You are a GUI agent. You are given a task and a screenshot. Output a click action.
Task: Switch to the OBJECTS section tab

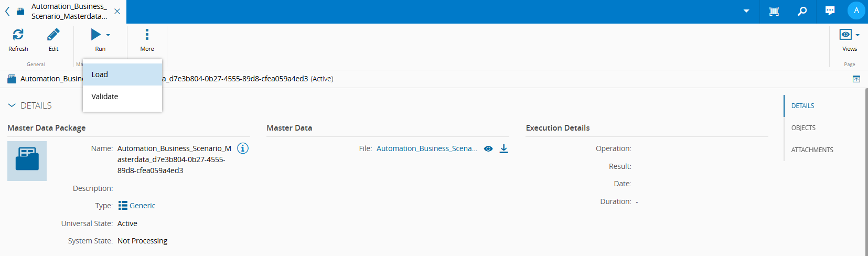[x=803, y=128]
